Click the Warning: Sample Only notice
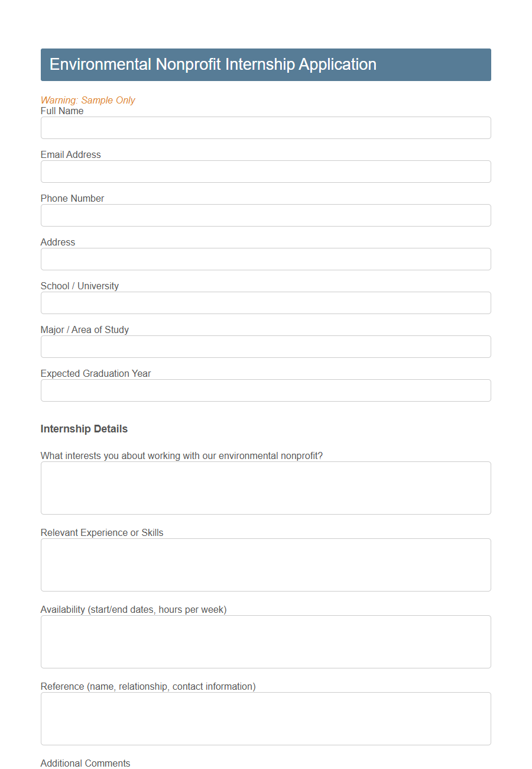 click(87, 100)
